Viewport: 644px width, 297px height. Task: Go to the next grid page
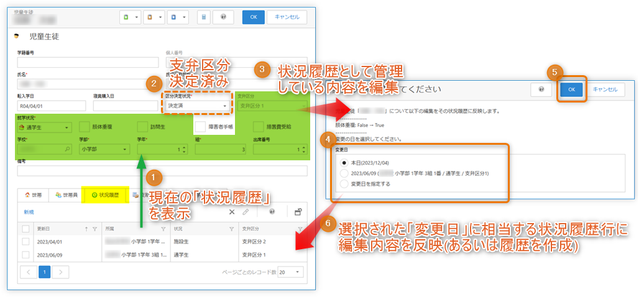(x=61, y=272)
